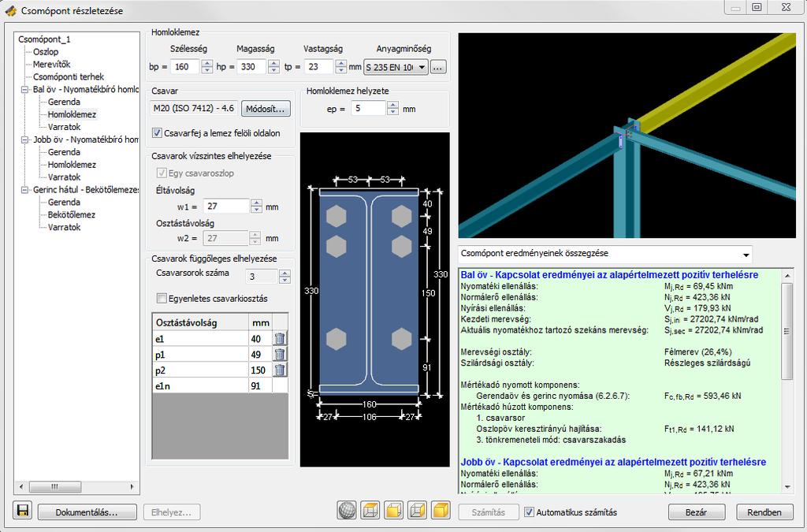Click the ep position spinner arrows
Screen dimensions: 807x532
392,108
